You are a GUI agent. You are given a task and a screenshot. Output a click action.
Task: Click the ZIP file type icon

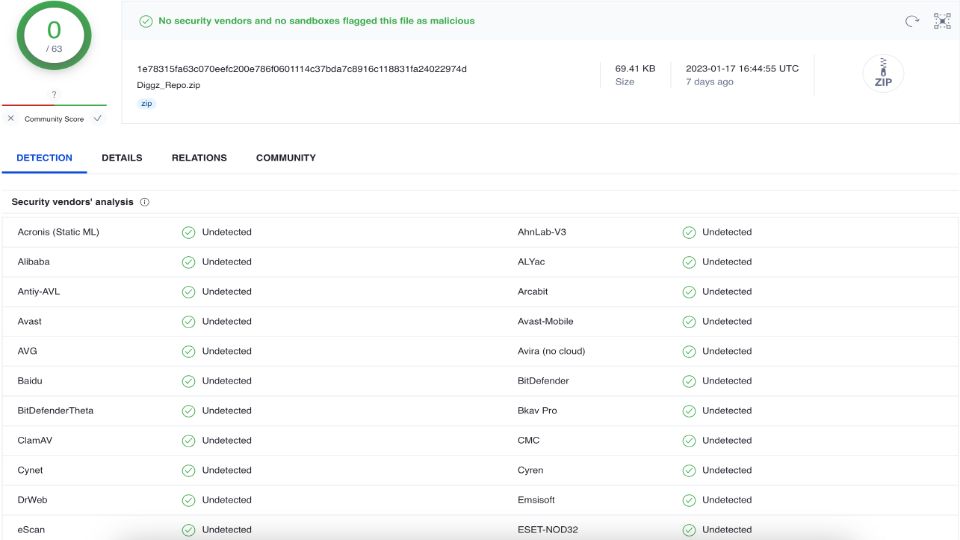tap(883, 73)
